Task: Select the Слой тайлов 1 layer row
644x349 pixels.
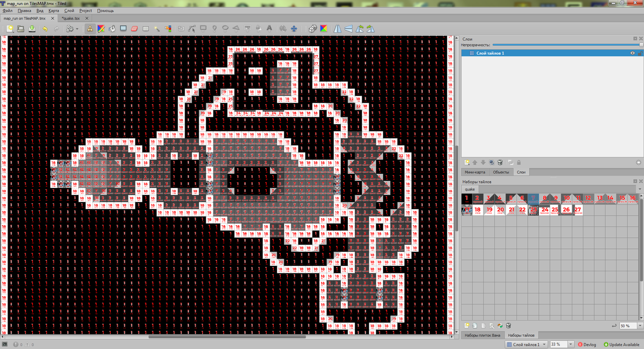Action: 552,53
